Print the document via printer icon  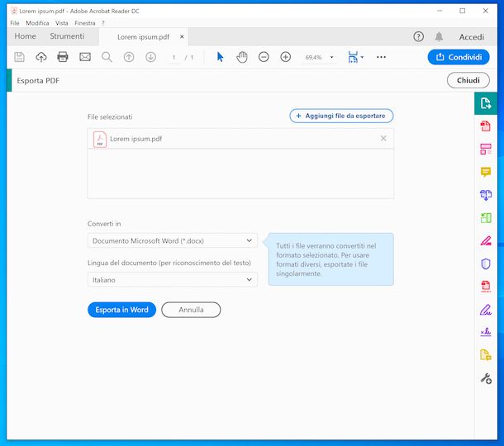tap(63, 57)
